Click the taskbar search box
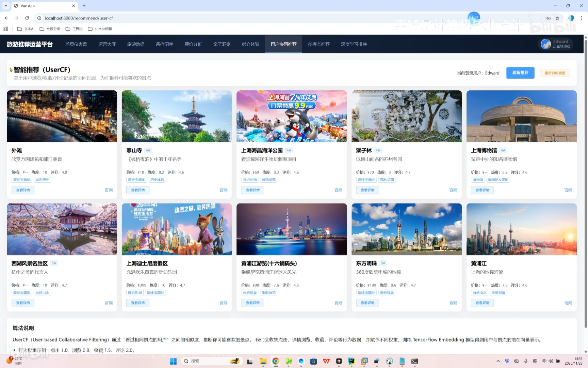 coord(211,361)
